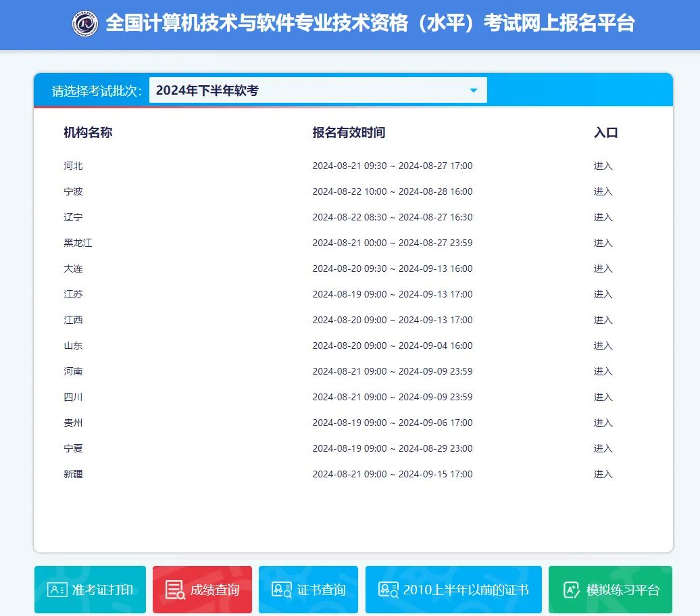Click 进入 link for 四川
Viewport: 700px width, 616px height.
(x=603, y=397)
